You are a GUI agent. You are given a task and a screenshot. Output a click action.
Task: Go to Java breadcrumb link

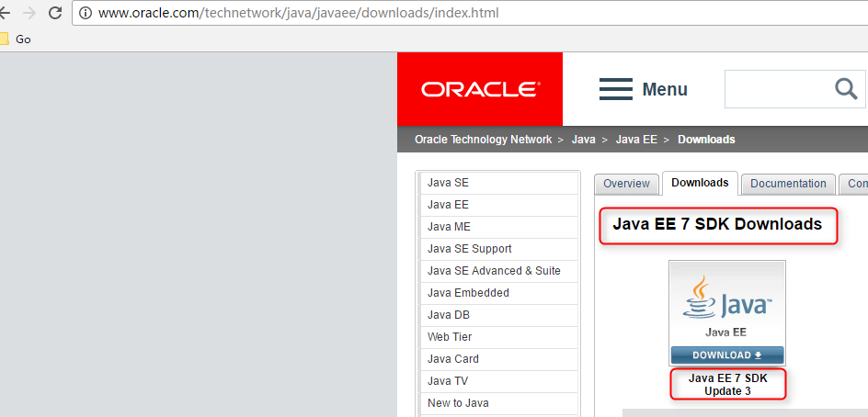point(584,140)
